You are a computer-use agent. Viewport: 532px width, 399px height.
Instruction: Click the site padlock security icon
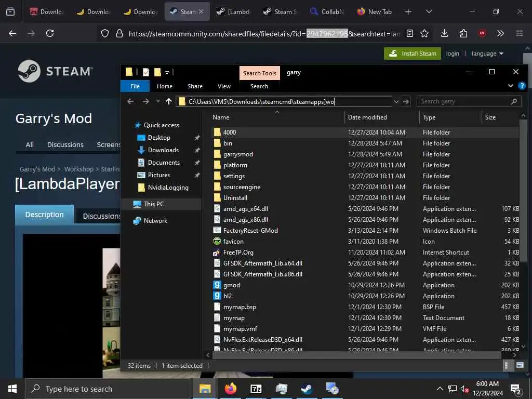click(119, 33)
